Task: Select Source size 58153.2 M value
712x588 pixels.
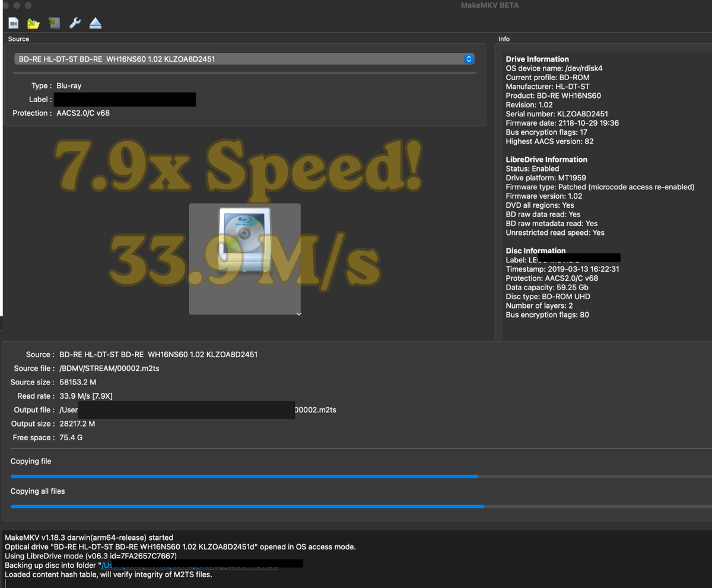Action: (78, 382)
